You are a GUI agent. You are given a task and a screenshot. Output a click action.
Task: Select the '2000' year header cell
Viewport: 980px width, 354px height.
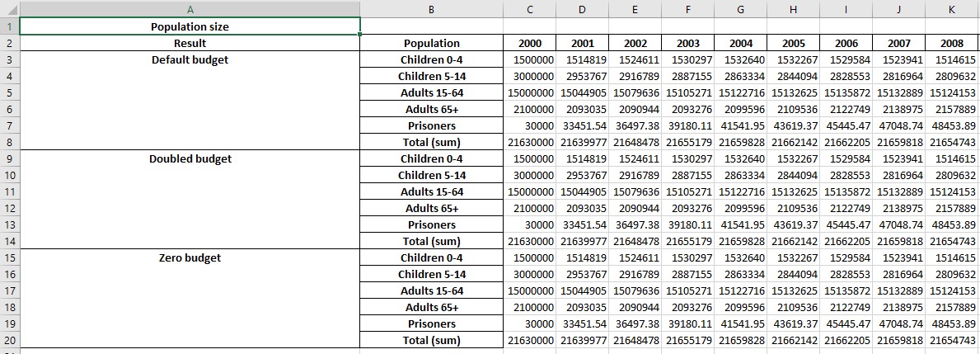529,43
